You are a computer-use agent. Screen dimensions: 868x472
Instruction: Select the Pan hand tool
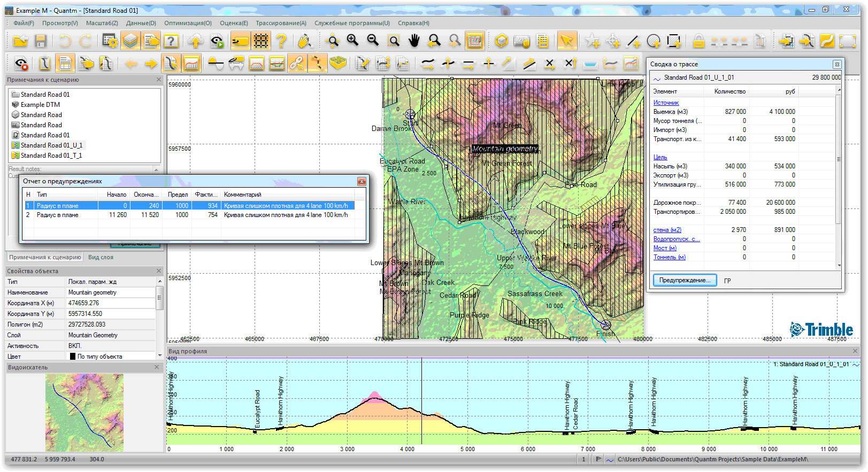click(414, 41)
